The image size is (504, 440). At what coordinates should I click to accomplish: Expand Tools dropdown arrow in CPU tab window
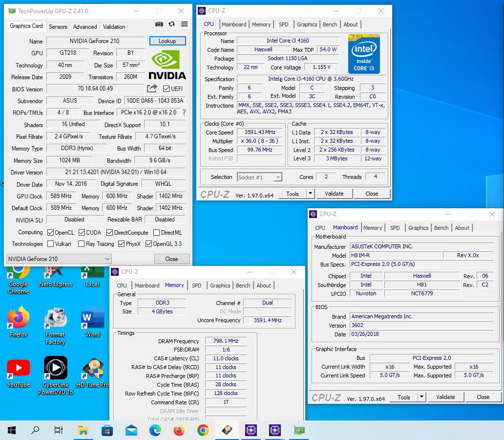pos(310,194)
